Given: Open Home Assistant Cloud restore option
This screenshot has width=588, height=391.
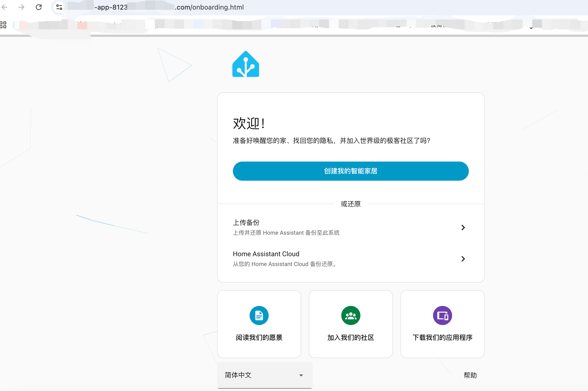Looking at the screenshot, I should 351,259.
